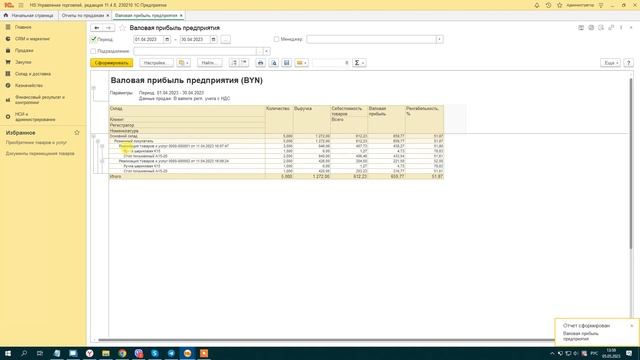Click the star beside Избранное heading

(77, 133)
